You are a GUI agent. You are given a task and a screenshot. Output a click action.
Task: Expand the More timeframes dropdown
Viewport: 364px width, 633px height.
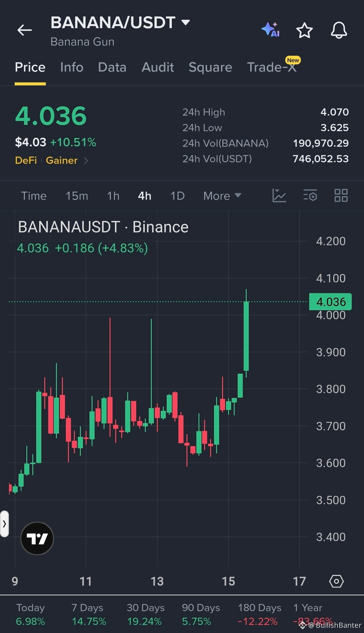pyautogui.click(x=222, y=196)
